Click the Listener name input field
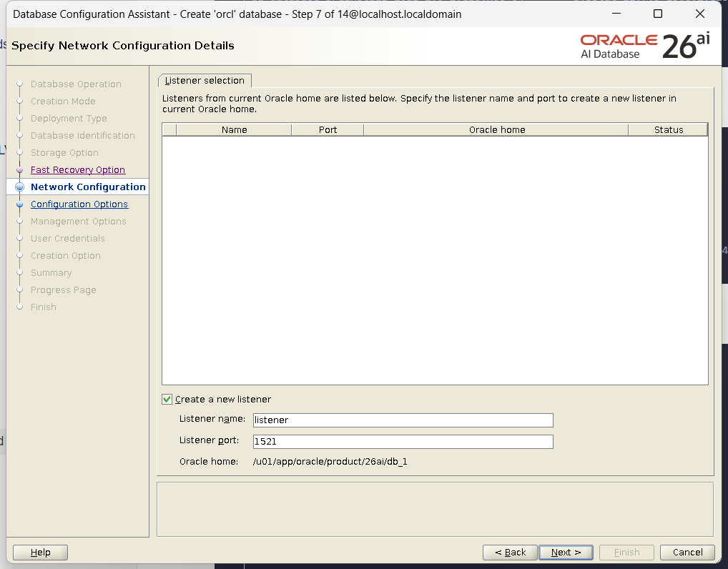 point(403,420)
